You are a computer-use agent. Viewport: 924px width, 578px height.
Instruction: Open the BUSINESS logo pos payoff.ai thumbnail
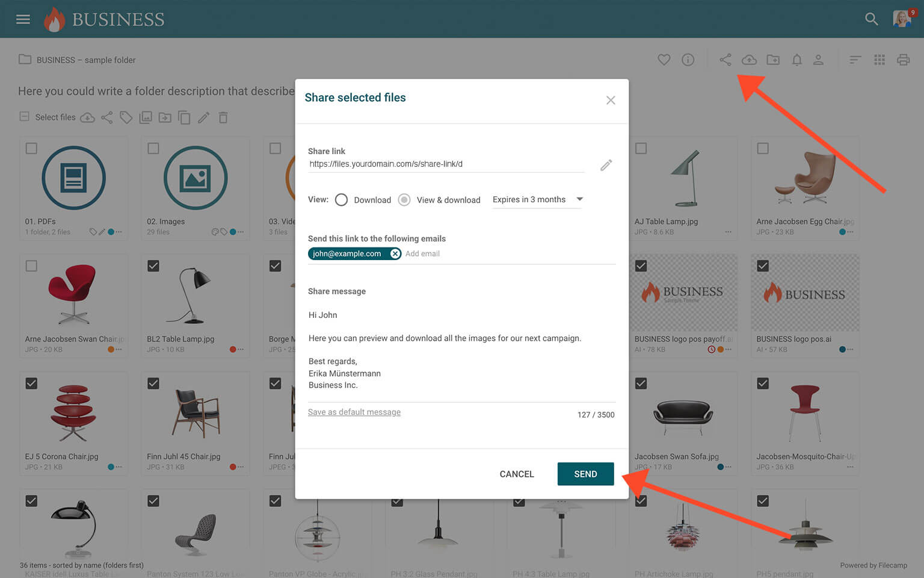(683, 293)
